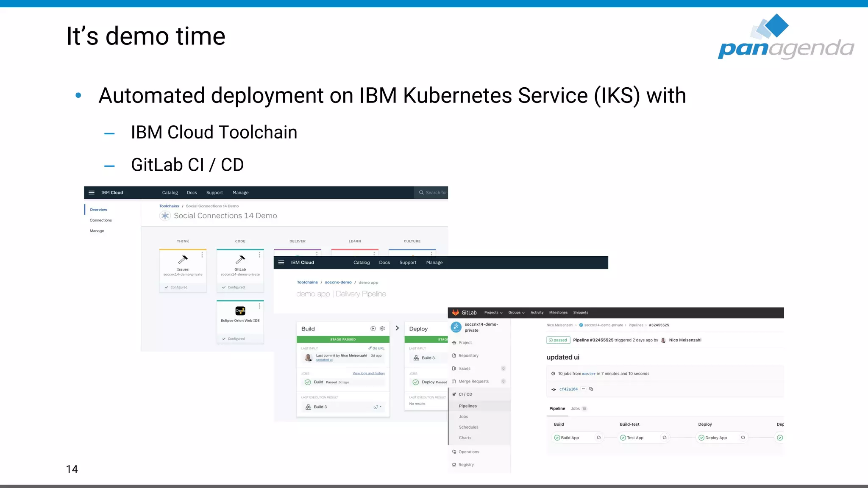Image resolution: width=868 pixels, height=488 pixels.
Task: Open the Test App job
Action: (635, 438)
